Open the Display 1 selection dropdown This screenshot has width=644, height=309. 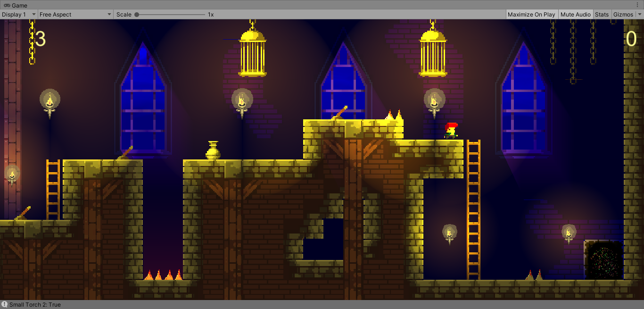point(17,14)
